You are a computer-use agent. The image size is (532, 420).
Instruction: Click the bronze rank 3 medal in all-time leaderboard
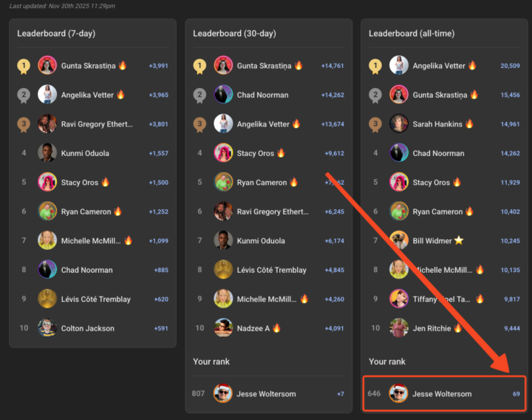[375, 124]
